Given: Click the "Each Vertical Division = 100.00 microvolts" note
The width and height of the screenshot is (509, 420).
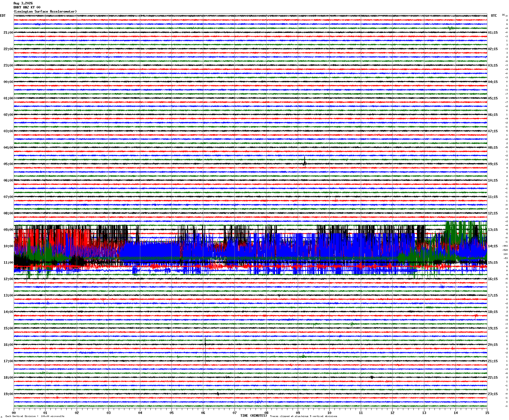Looking at the screenshot, I should coord(35,416).
